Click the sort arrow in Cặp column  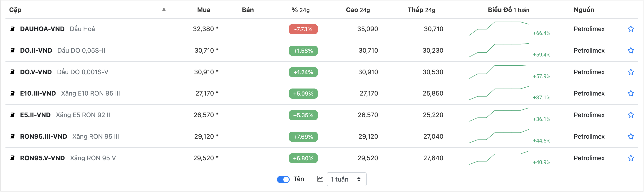pyautogui.click(x=164, y=10)
